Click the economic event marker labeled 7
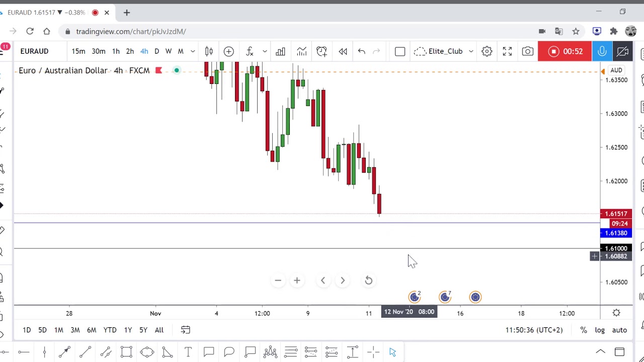This screenshot has width=644, height=362. pyautogui.click(x=445, y=297)
